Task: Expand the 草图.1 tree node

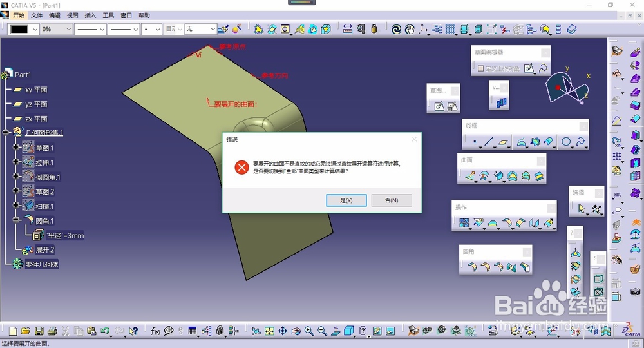Action: (15, 147)
